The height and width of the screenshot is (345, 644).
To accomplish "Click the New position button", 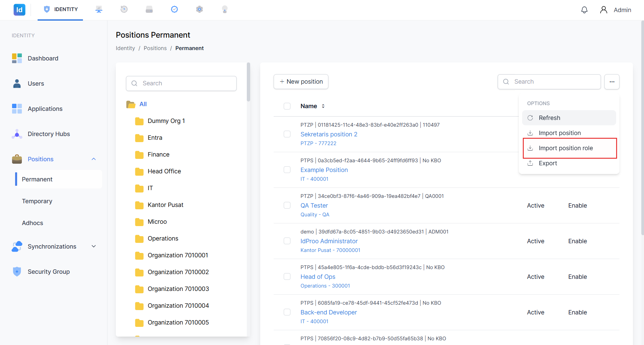I will click(x=301, y=82).
